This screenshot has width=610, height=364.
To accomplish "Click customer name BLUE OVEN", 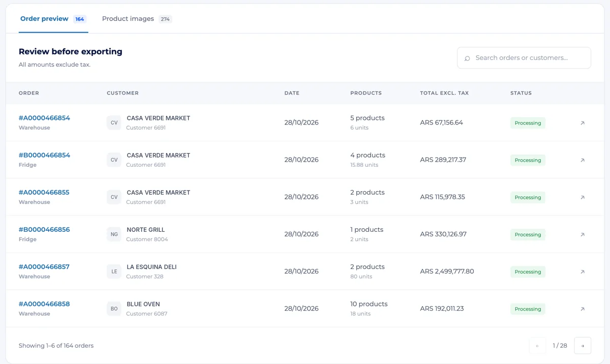I will pyautogui.click(x=143, y=304).
